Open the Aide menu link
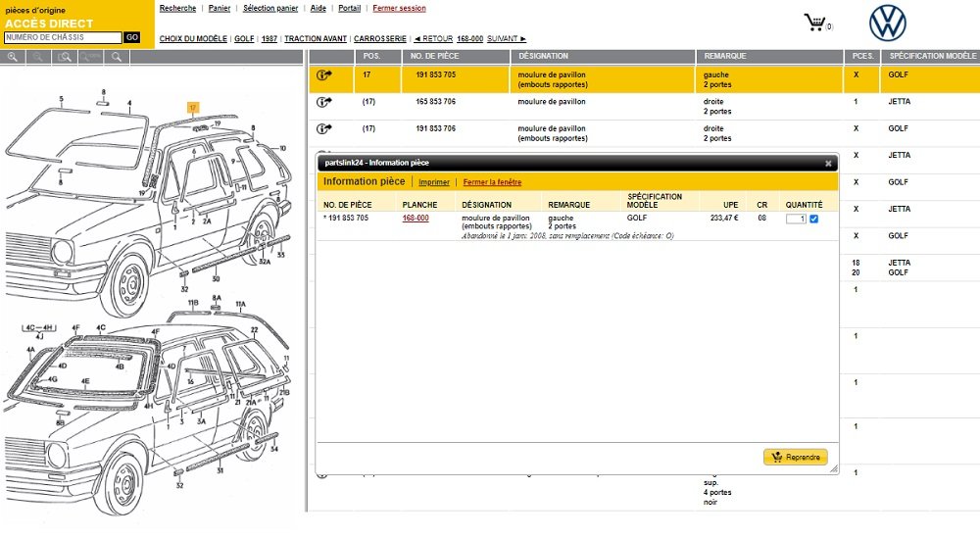980x538 pixels. pyautogui.click(x=318, y=8)
